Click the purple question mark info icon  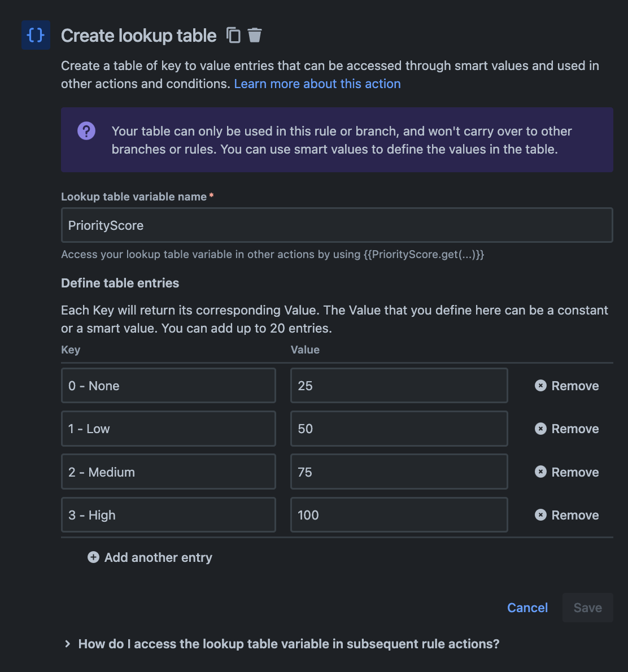[x=86, y=131]
